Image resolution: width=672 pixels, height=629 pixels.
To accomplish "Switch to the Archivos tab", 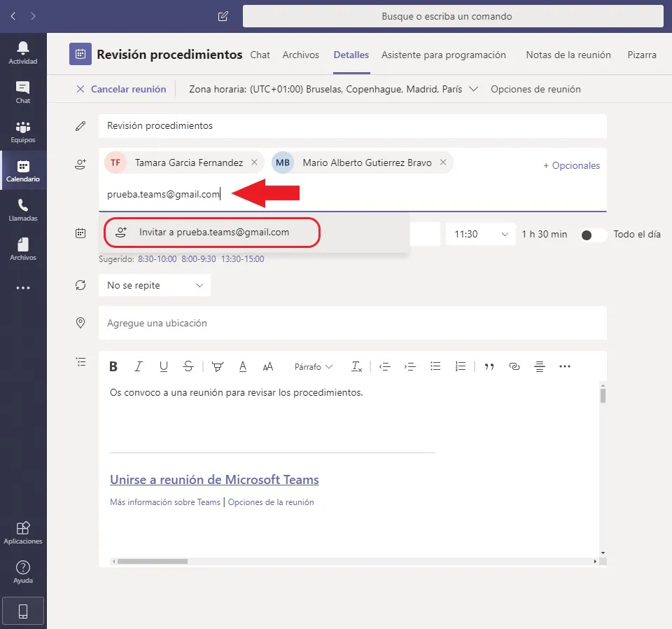I will coord(300,55).
